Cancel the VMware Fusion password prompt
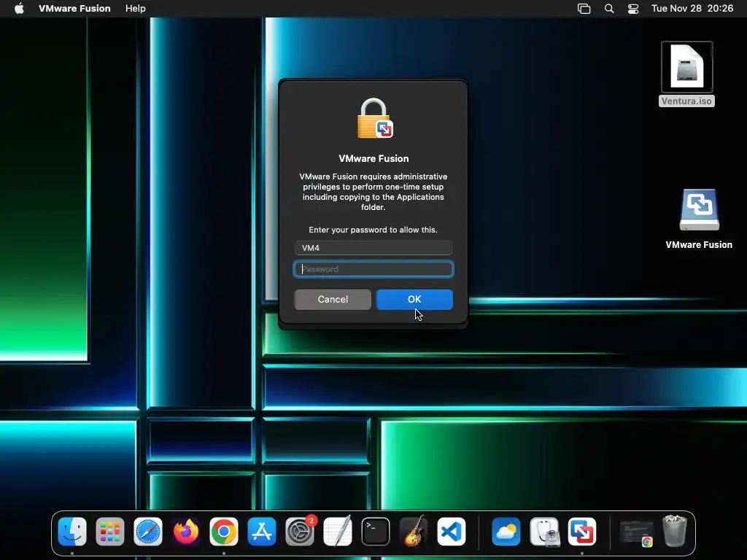This screenshot has height=560, width=747. coord(333,300)
